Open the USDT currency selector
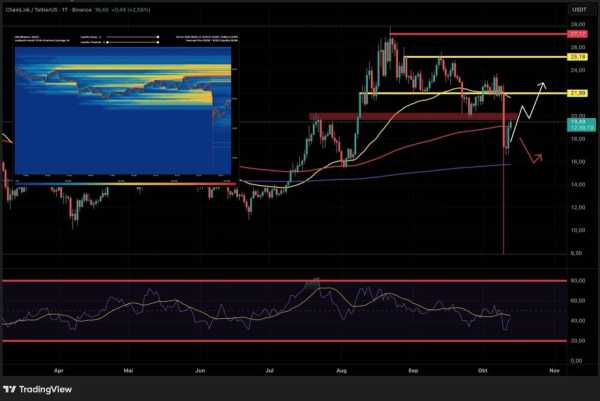The width and height of the screenshot is (600, 401). coord(578,8)
